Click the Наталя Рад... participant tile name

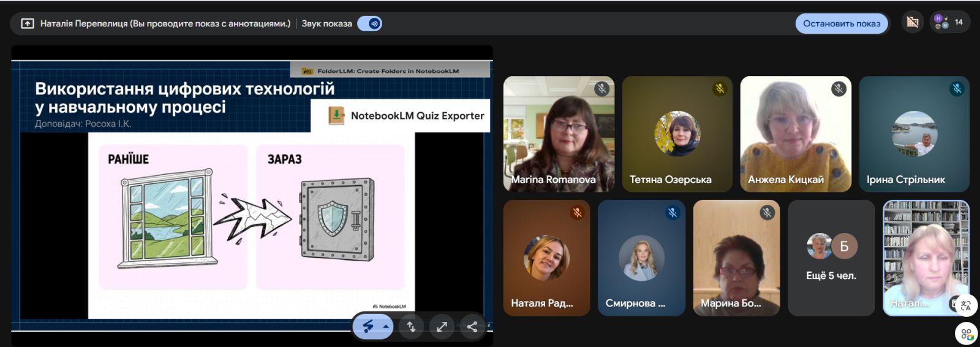click(542, 303)
